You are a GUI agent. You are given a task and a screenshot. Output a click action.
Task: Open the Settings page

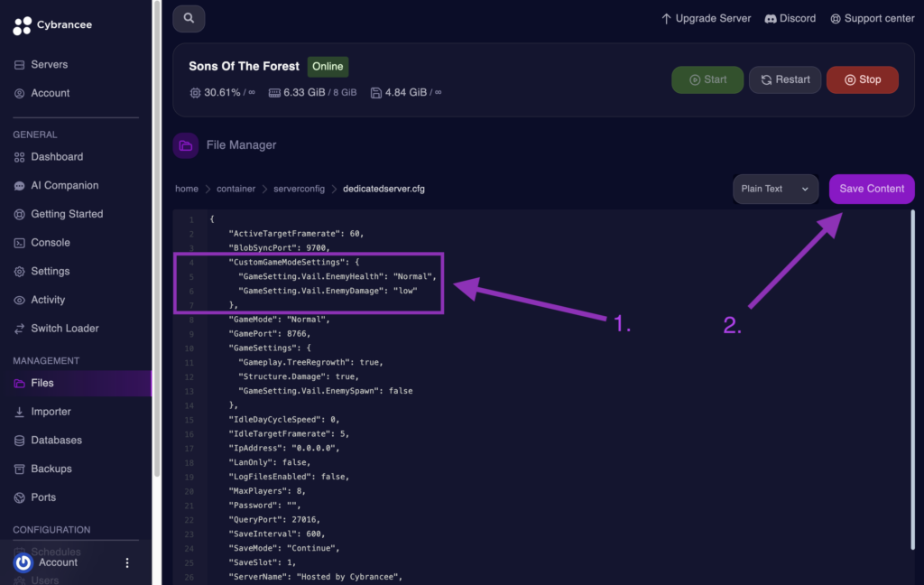point(51,271)
